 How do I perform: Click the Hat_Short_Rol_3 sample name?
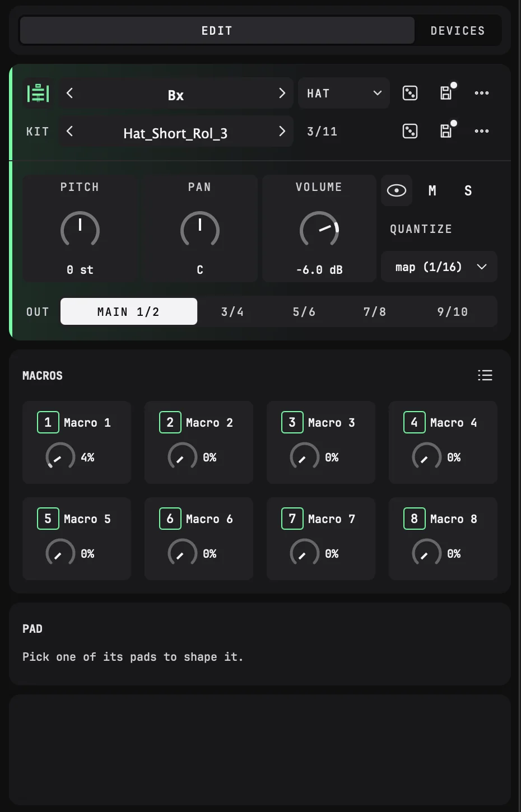pos(175,133)
